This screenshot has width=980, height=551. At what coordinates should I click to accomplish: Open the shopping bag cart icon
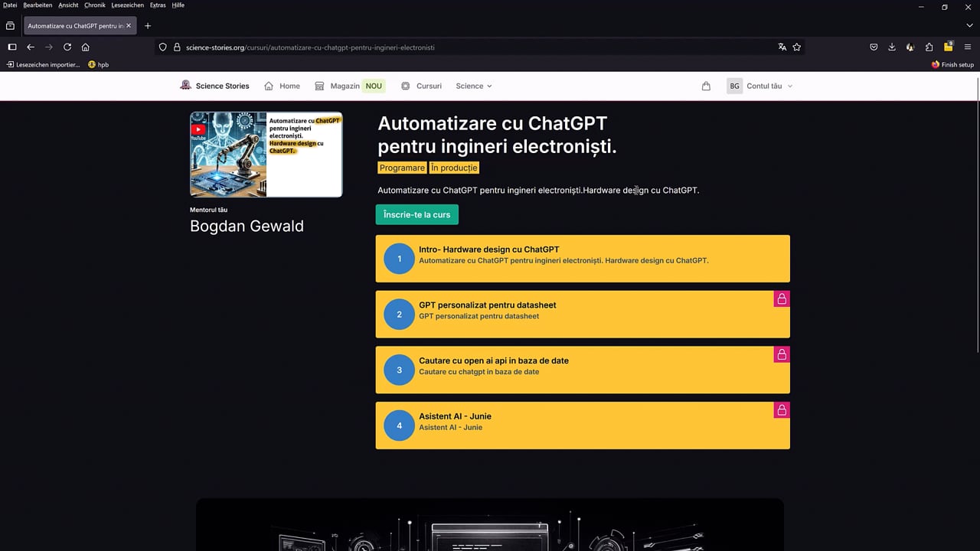tap(706, 86)
